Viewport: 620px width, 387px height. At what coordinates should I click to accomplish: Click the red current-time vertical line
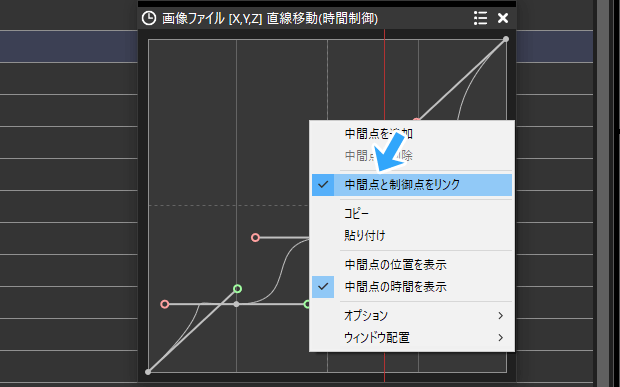384,75
